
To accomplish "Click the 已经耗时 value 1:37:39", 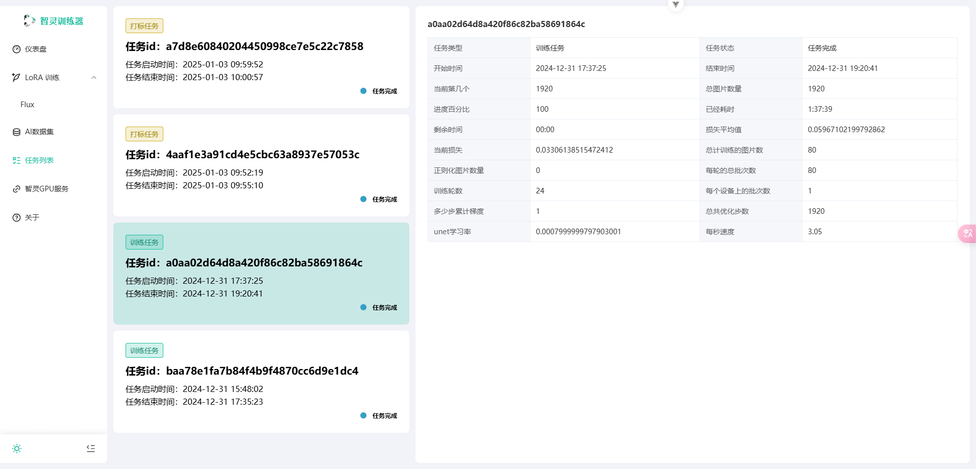I will pos(820,109).
